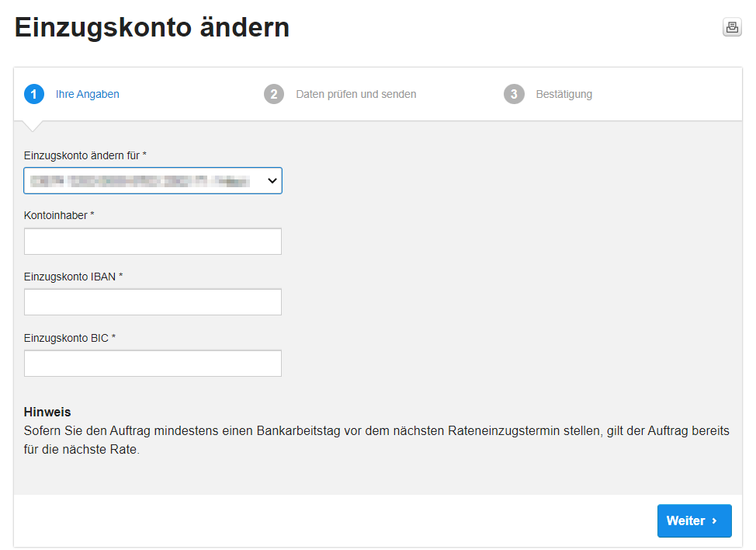Click the Weiter button
This screenshot has width=756, height=550.
click(x=694, y=521)
